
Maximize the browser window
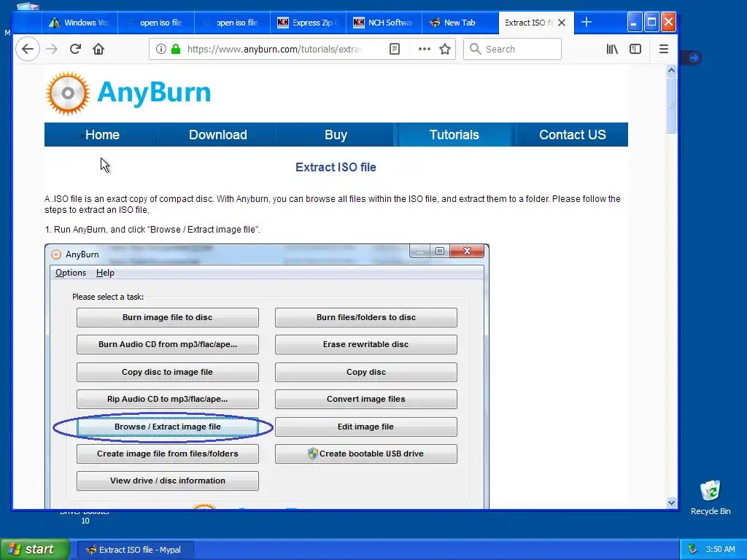[651, 23]
